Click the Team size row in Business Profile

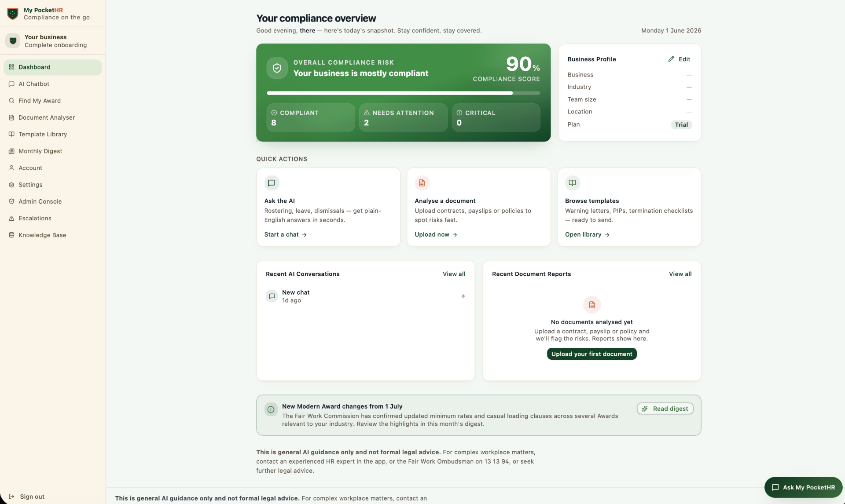tap(629, 99)
